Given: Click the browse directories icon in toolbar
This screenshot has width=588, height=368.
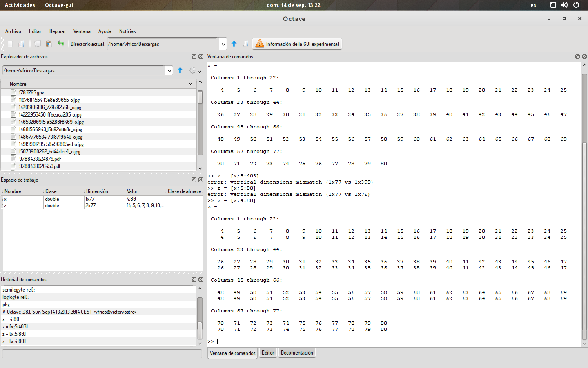Looking at the screenshot, I should (245, 44).
